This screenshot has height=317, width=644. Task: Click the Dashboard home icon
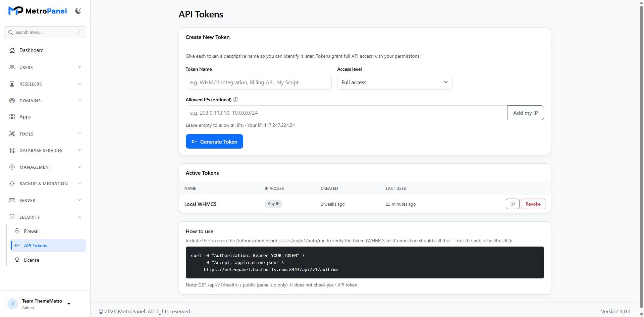point(12,50)
